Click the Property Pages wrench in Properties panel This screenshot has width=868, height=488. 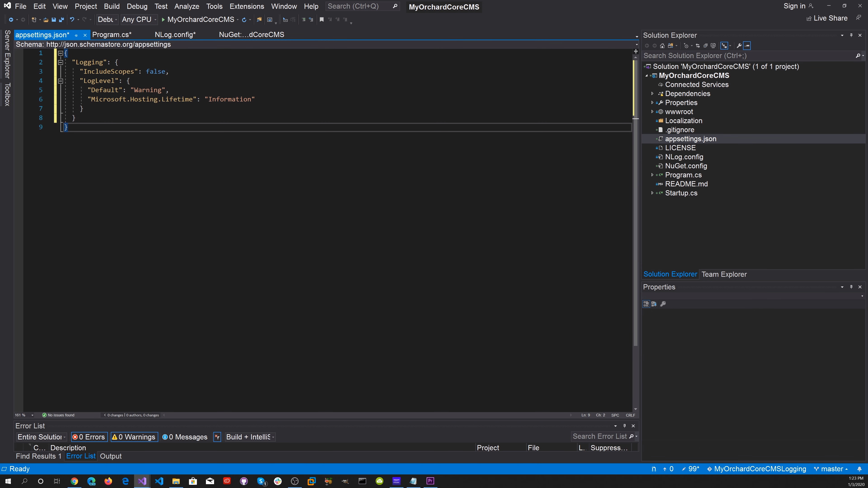click(663, 304)
